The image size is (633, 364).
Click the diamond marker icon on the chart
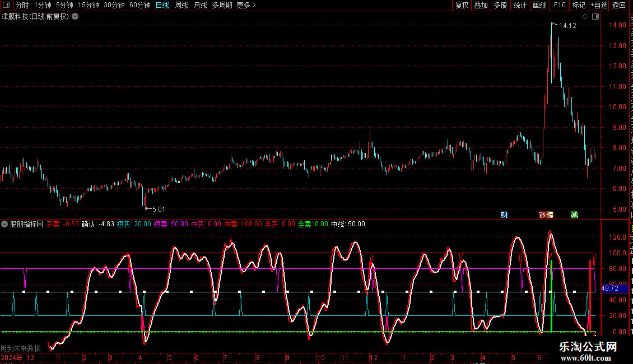tap(585, 17)
